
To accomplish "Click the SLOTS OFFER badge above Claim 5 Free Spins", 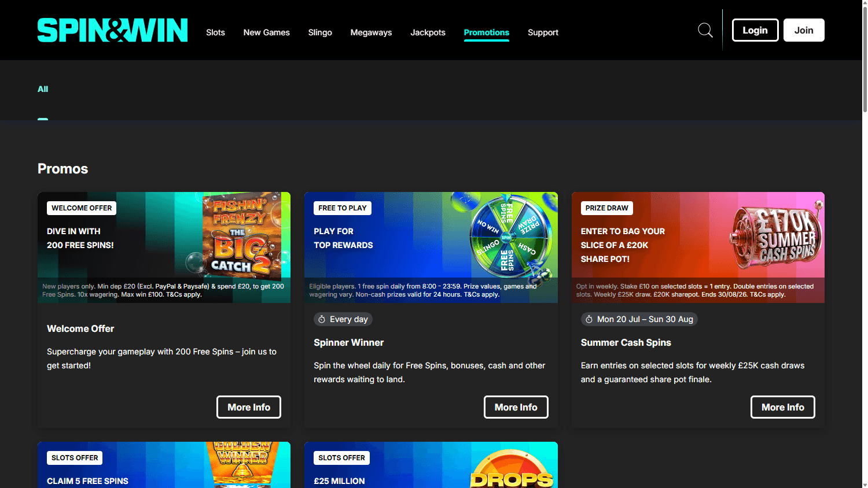I will pos(75,458).
